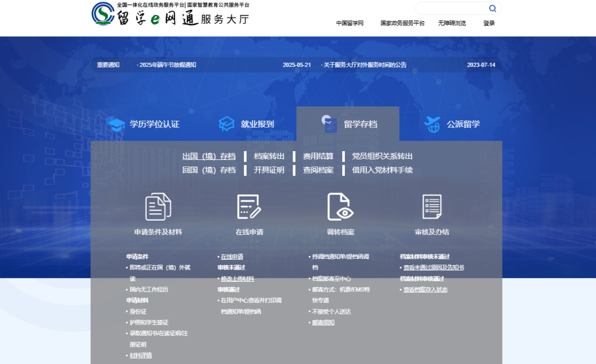596x364 pixels.
Task: Click the search magnifier icon
Action: 492,8
